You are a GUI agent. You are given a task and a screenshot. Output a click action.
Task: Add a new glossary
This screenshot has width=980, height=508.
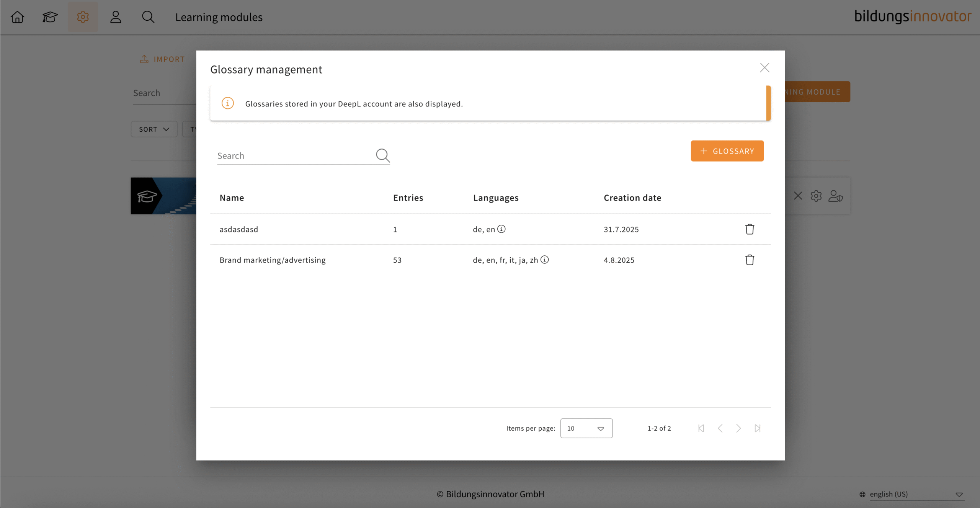(x=727, y=151)
